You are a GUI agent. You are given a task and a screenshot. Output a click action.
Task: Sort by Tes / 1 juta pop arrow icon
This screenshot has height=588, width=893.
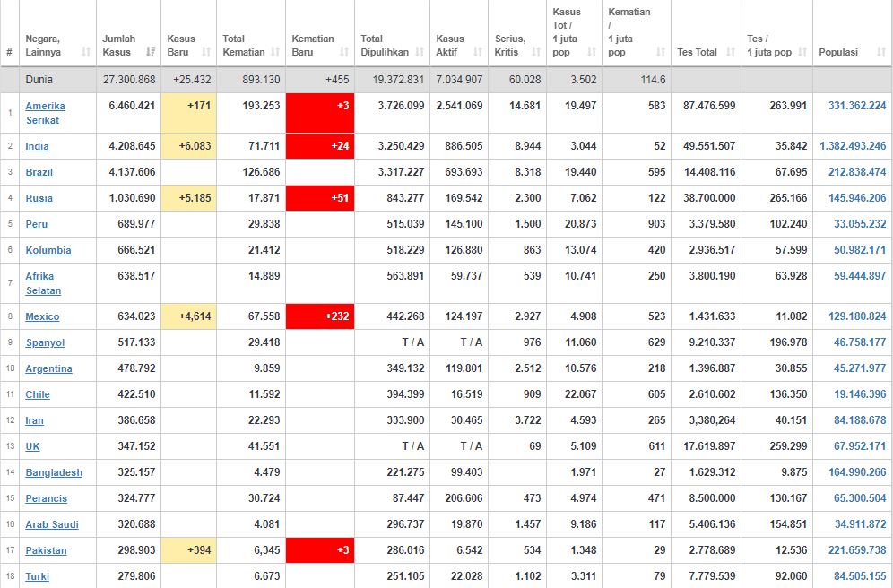[802, 52]
